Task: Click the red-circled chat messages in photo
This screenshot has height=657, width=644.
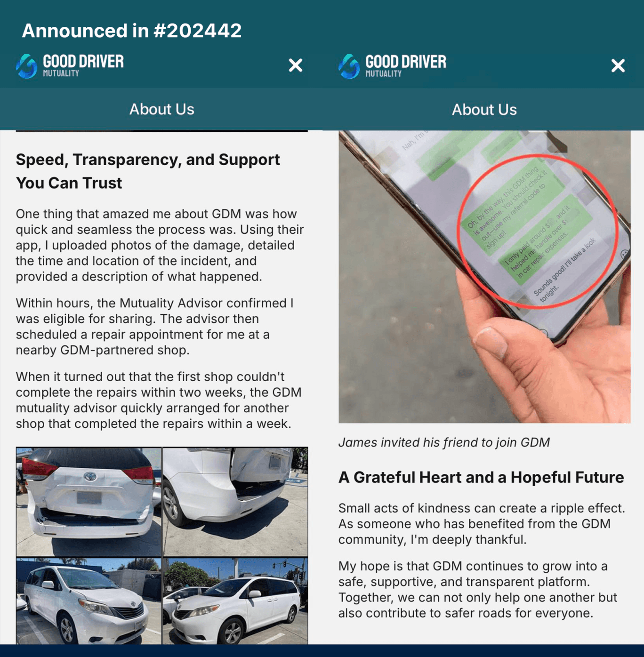Action: pos(538,231)
